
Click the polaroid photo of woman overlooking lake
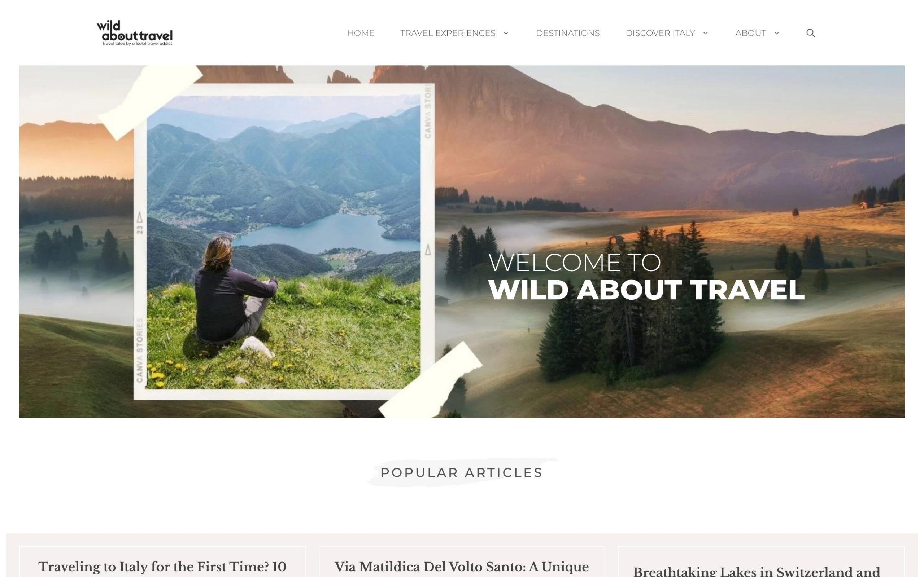pos(284,242)
